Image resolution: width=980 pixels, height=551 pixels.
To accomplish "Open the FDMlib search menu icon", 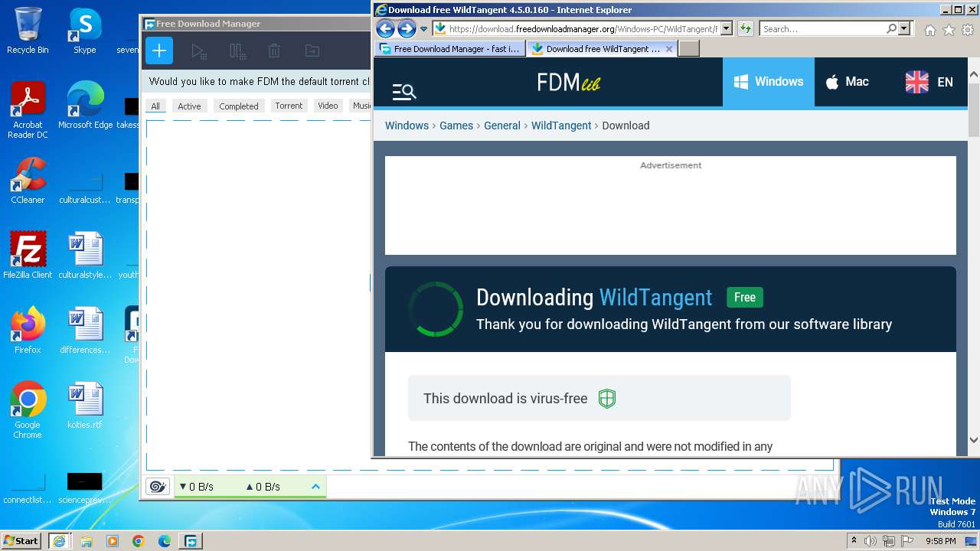I will pyautogui.click(x=404, y=92).
